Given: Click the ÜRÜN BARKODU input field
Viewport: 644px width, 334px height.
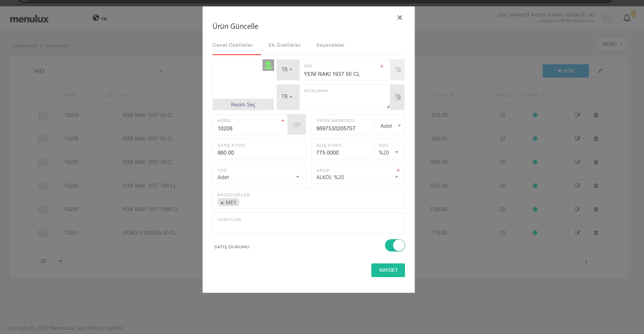Looking at the screenshot, I should point(343,125).
